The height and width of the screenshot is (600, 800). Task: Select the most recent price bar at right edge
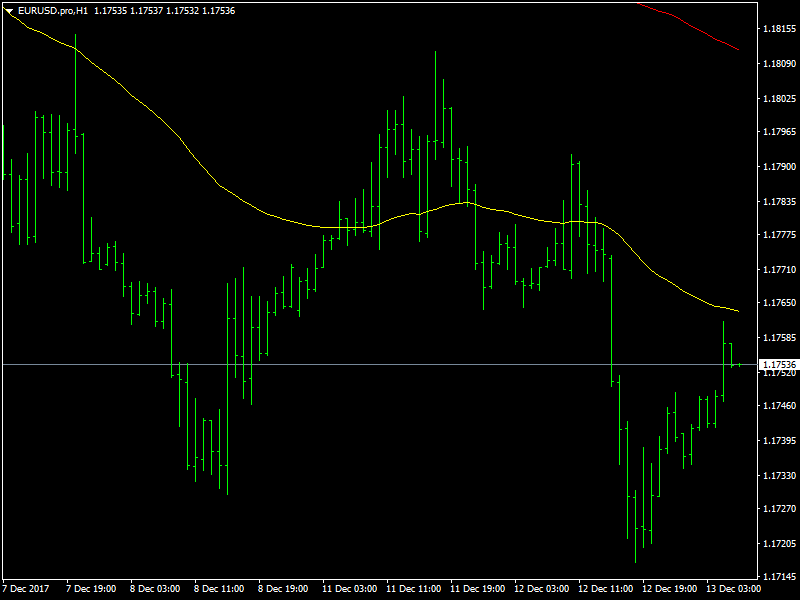click(x=739, y=365)
